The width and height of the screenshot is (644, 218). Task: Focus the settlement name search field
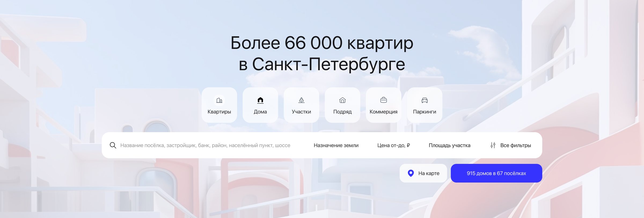(x=205, y=145)
